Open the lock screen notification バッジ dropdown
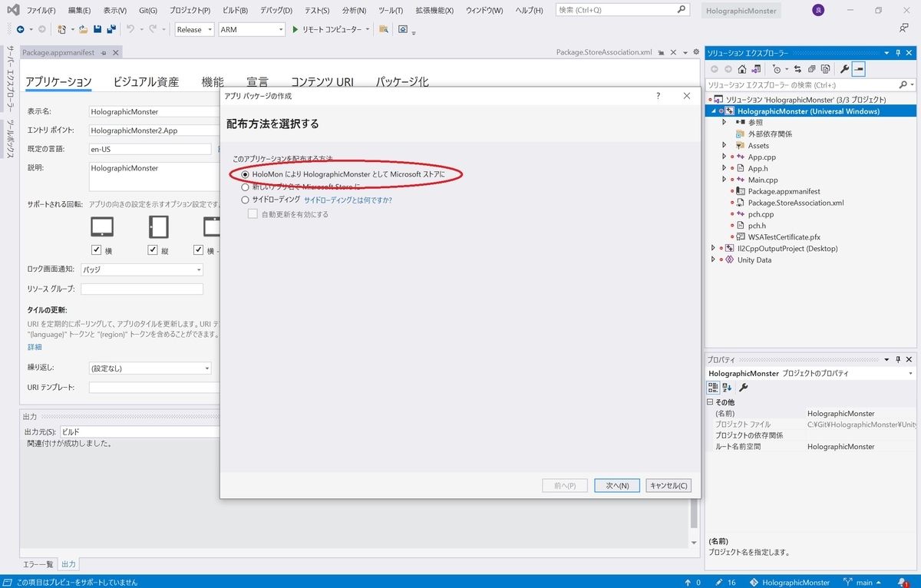 141,269
